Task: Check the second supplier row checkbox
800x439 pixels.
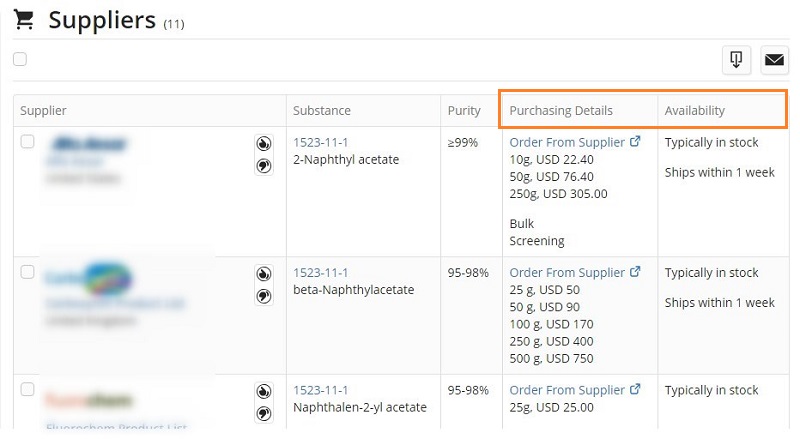Action: pos(28,272)
